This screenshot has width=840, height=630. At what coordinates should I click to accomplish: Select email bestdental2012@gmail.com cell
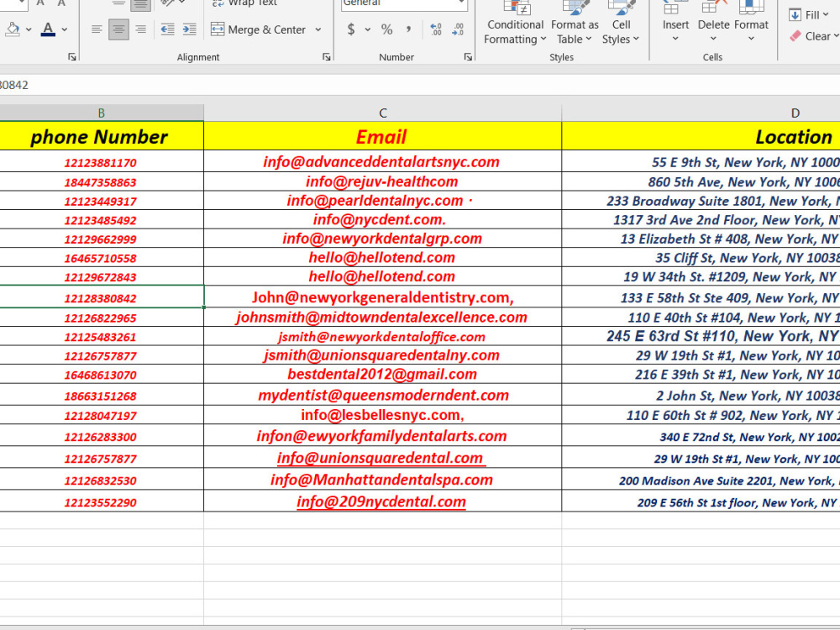tap(382, 375)
